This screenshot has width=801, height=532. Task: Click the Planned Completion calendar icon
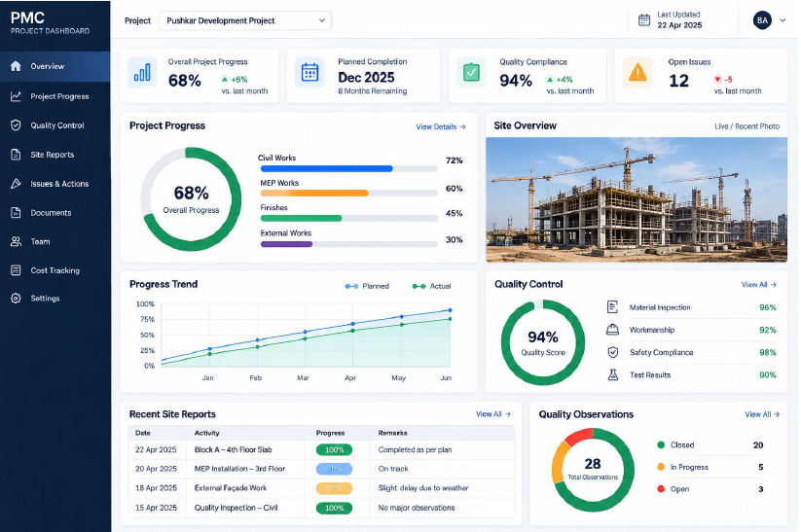(309, 73)
